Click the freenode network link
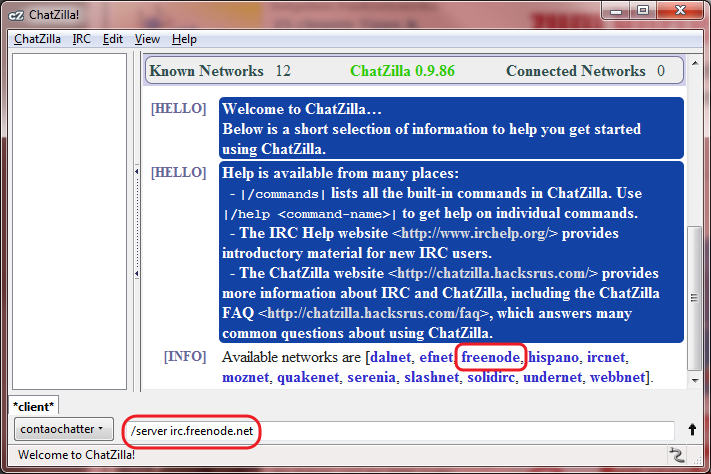 (490, 357)
